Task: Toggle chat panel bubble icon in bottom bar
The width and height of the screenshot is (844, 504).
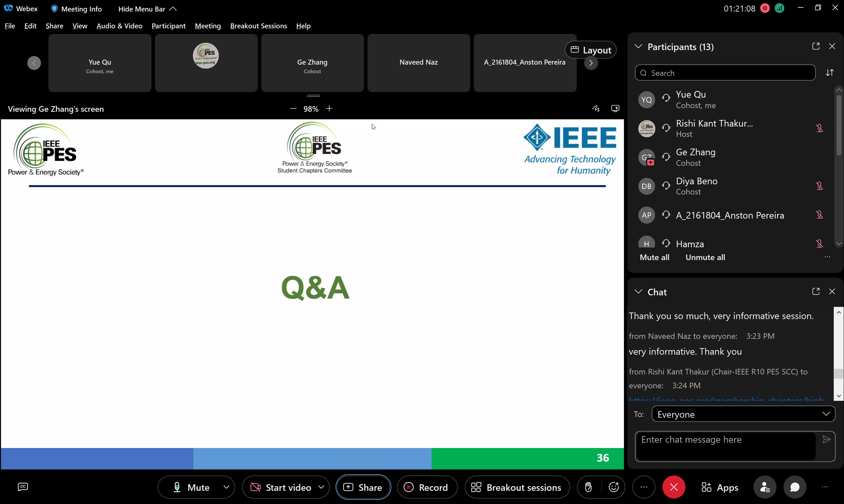Action: 795,487
